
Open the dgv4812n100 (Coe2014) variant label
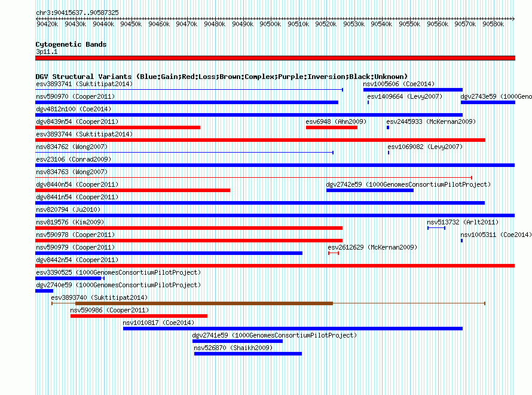pos(74,109)
